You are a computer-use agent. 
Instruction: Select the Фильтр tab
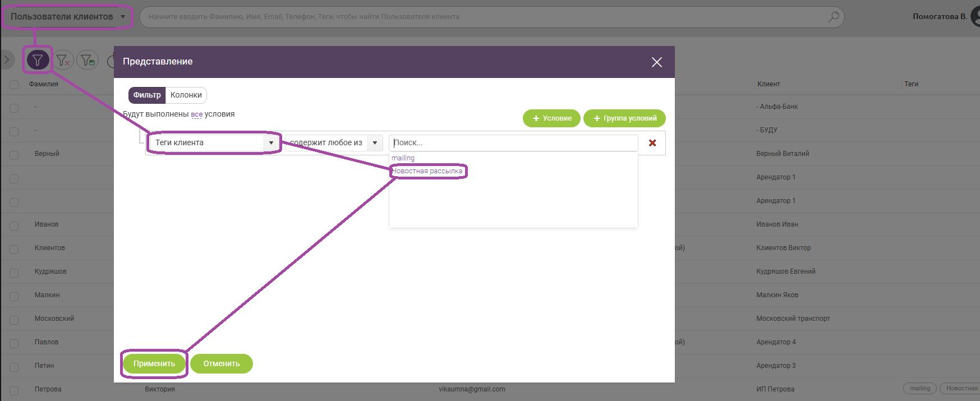(147, 95)
